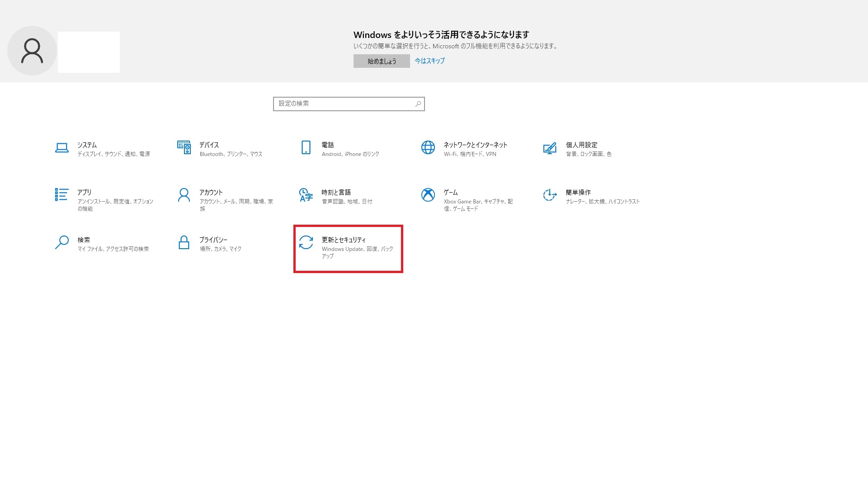Click the 音声認識、地域、日付 description
The height and width of the screenshot is (486, 868).
[x=347, y=202]
